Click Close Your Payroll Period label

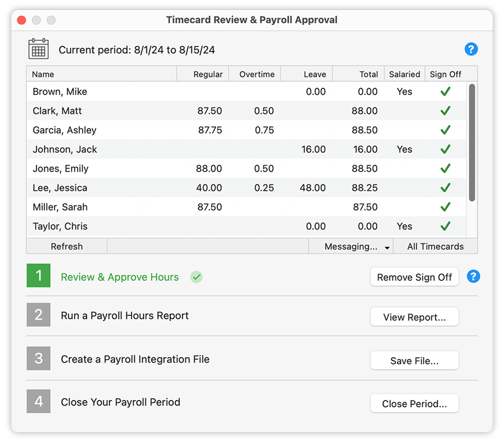(121, 402)
